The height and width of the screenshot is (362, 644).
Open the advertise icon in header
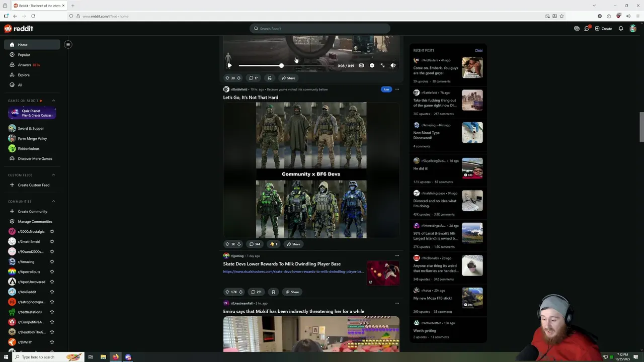[x=577, y=29]
